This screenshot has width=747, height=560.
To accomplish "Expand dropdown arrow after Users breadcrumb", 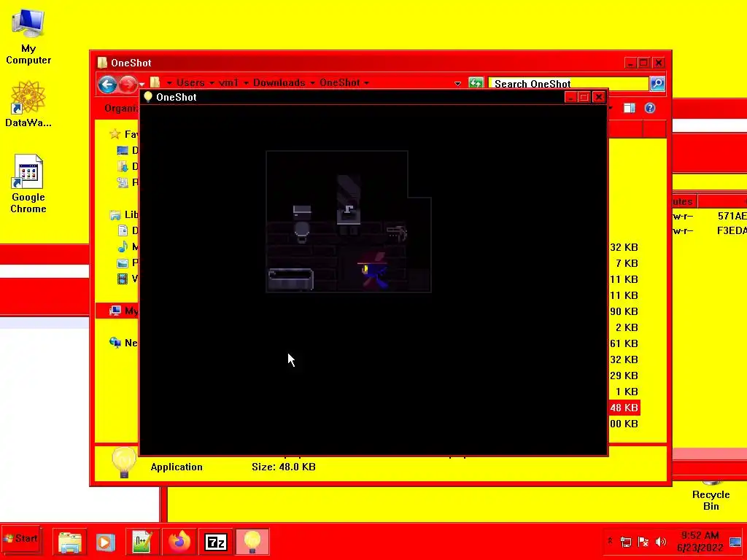I will 212,83.
